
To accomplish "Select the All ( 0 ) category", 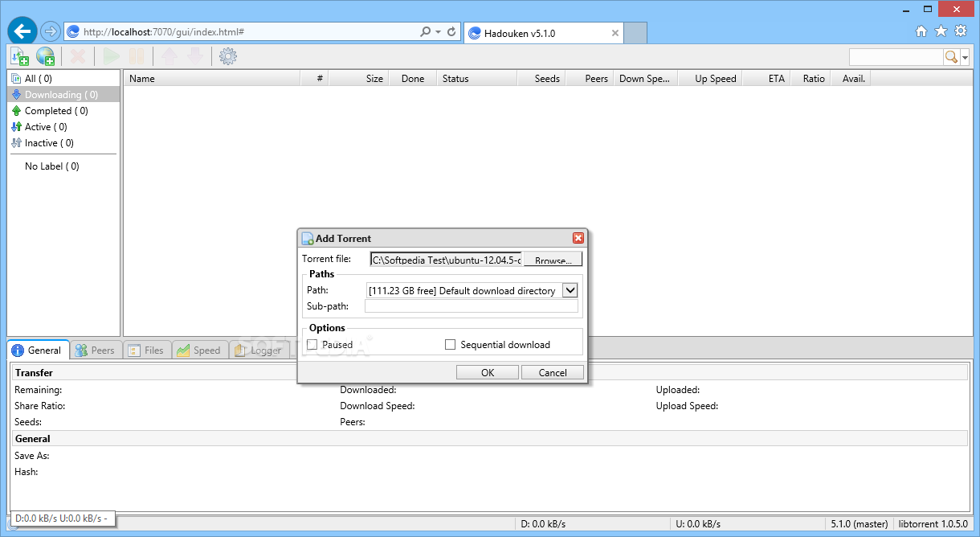I will pyautogui.click(x=63, y=79).
